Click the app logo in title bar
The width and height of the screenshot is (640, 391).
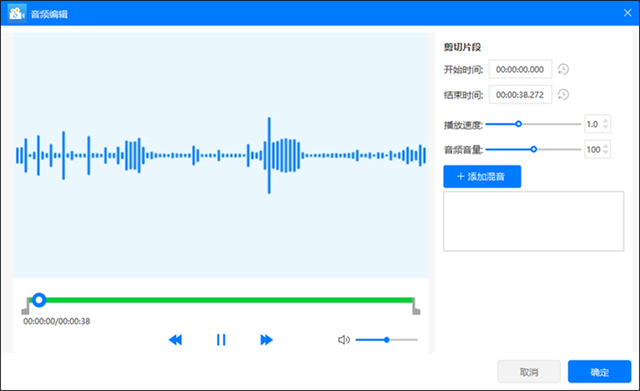click(x=16, y=13)
